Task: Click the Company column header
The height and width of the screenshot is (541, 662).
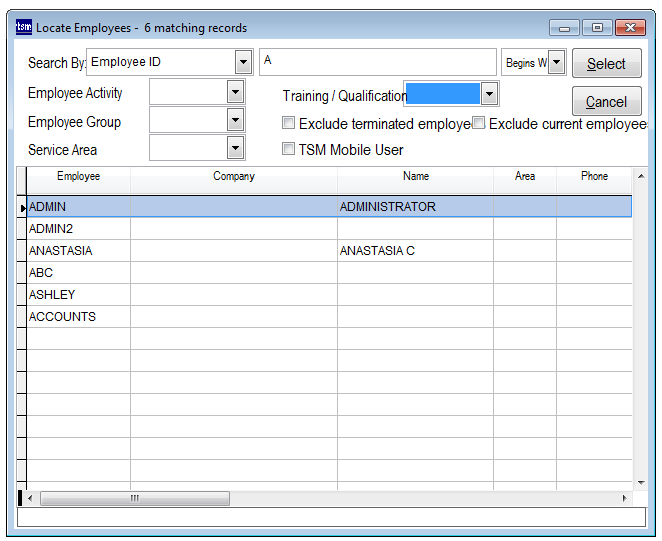Action: (234, 176)
